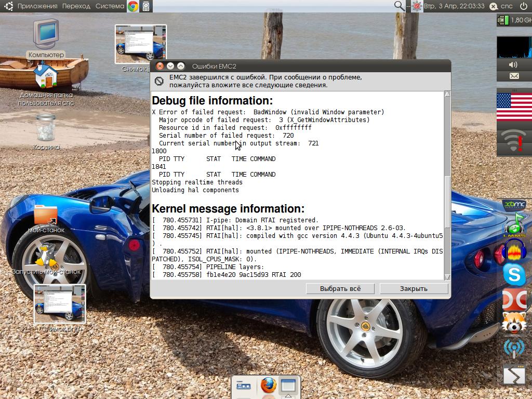Maximize the Ошибки EMC2 window
The image size is (532, 399).
[x=181, y=66]
